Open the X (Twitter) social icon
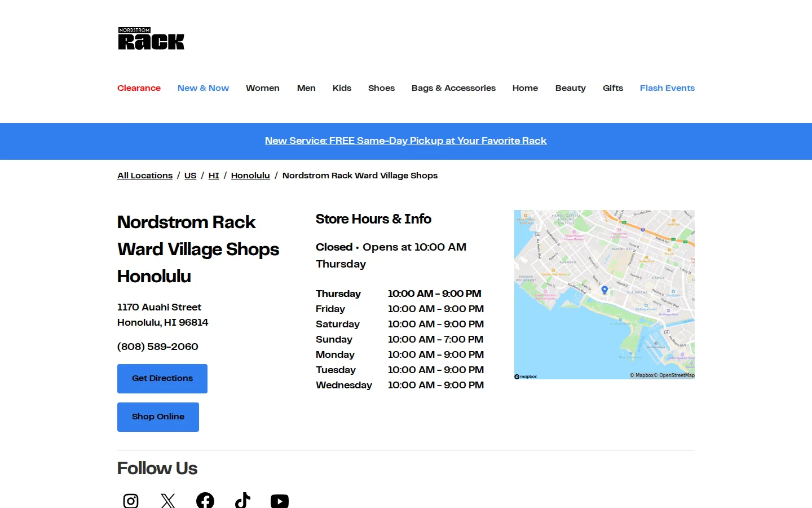812x508 pixels. click(x=168, y=501)
